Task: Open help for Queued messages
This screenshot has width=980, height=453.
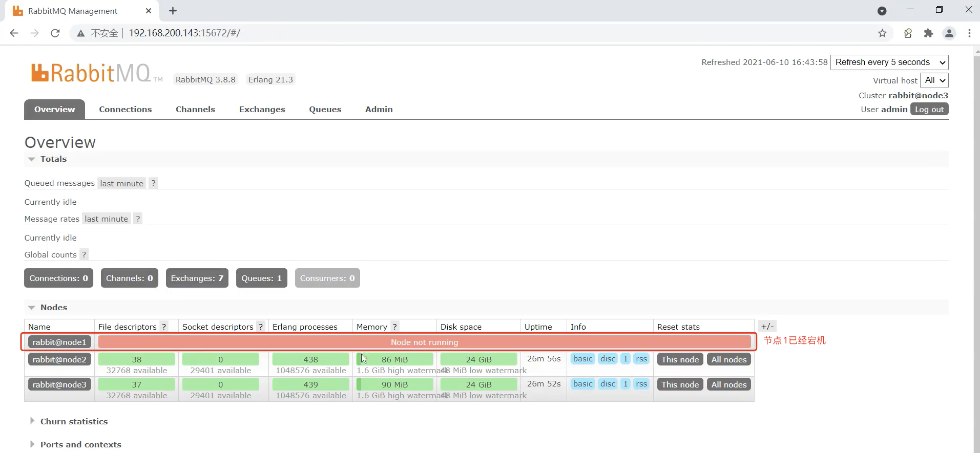Action: coord(153,183)
